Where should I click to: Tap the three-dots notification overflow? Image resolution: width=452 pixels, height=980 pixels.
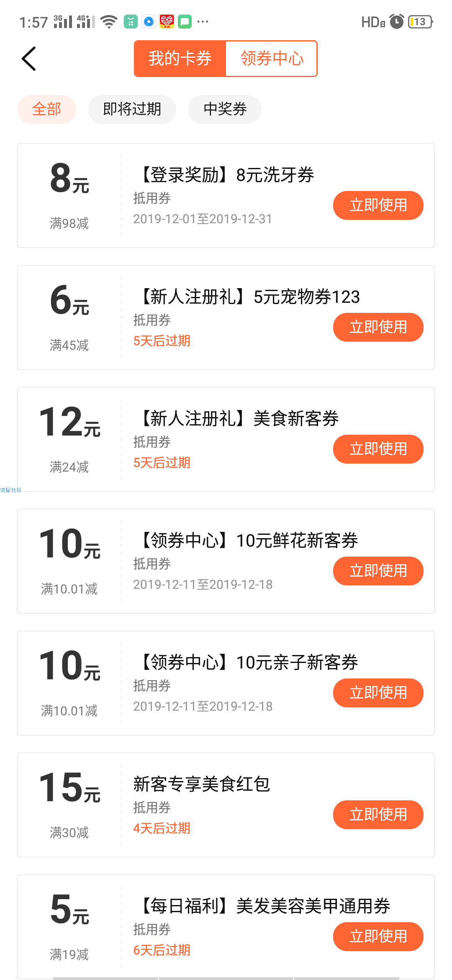pyautogui.click(x=203, y=21)
